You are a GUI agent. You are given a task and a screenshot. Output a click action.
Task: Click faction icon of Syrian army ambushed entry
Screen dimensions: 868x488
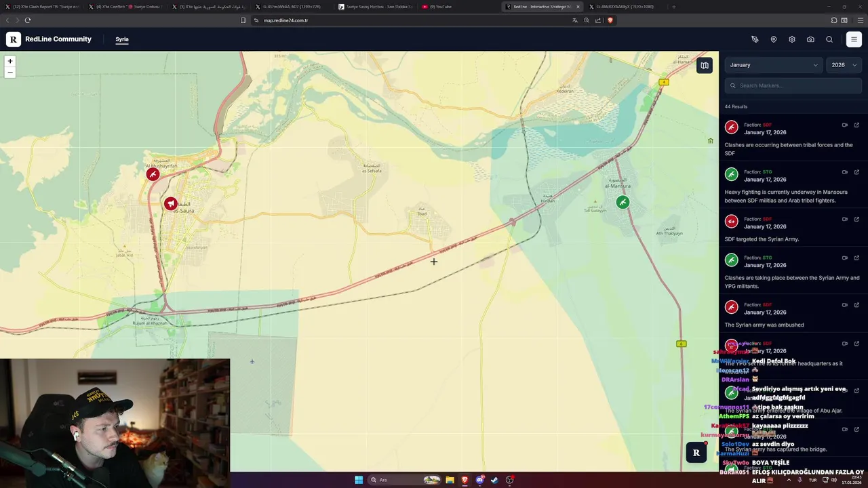[x=731, y=307]
